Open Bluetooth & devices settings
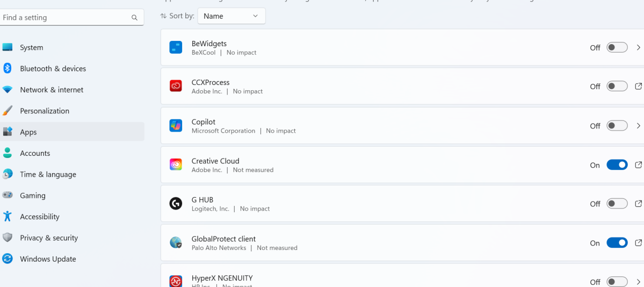The height and width of the screenshot is (287, 644). pyautogui.click(x=72, y=69)
